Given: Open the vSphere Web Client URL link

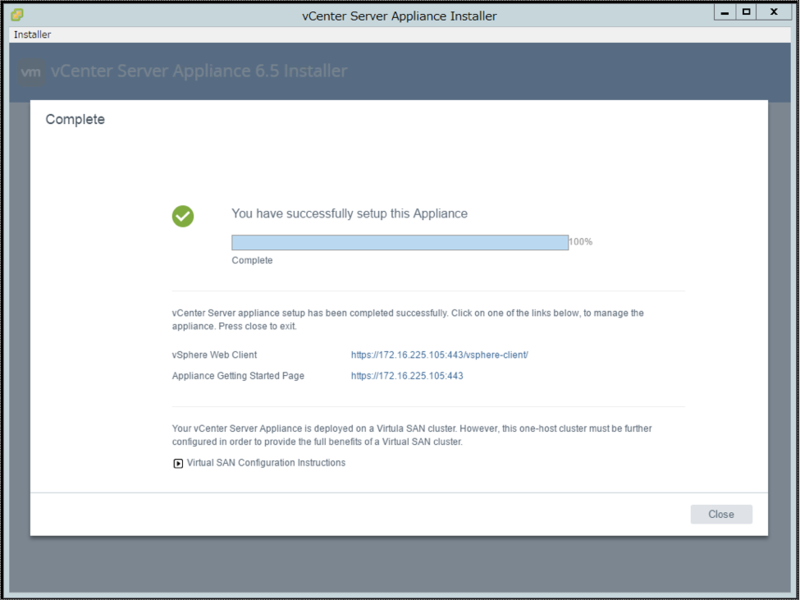Looking at the screenshot, I should click(439, 355).
